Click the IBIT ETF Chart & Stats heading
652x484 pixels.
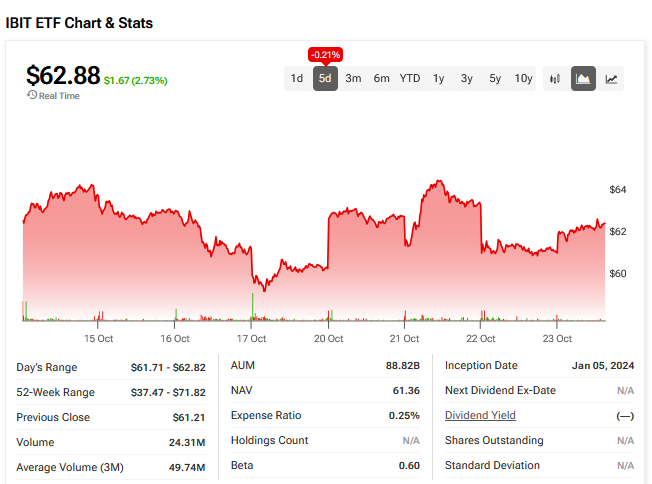(79, 22)
